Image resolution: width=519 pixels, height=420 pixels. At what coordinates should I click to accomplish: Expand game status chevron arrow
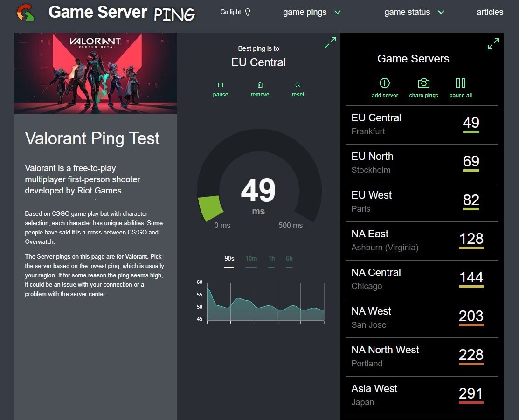coord(441,12)
